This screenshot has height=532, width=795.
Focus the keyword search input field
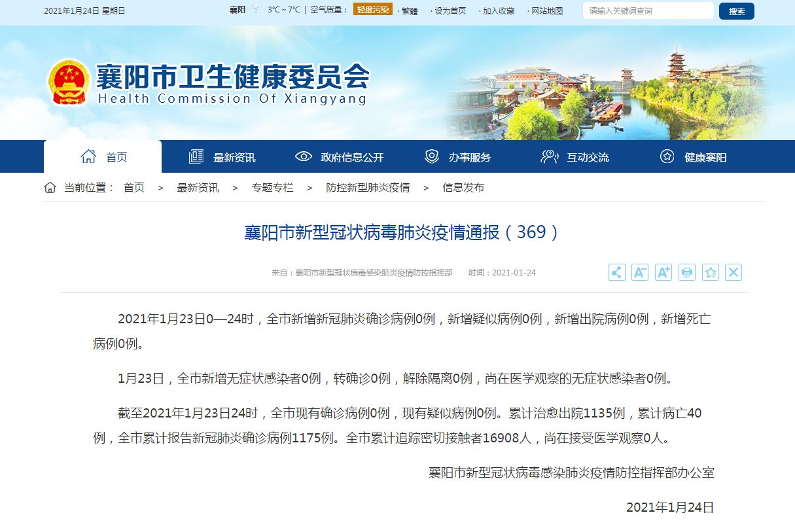click(x=648, y=11)
